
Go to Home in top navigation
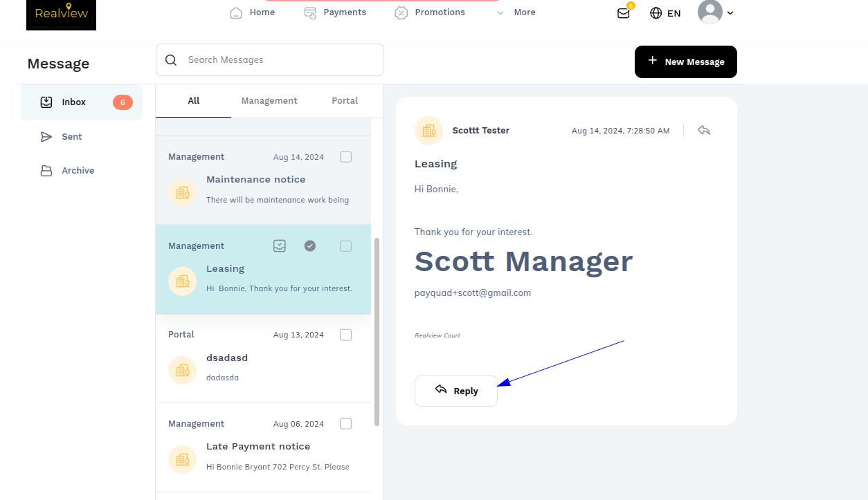pyautogui.click(x=253, y=12)
